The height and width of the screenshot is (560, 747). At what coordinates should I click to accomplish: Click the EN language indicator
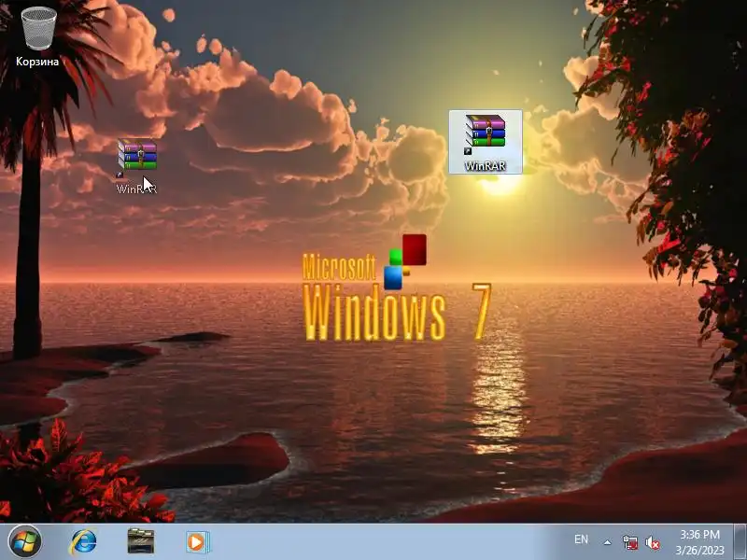(x=581, y=539)
